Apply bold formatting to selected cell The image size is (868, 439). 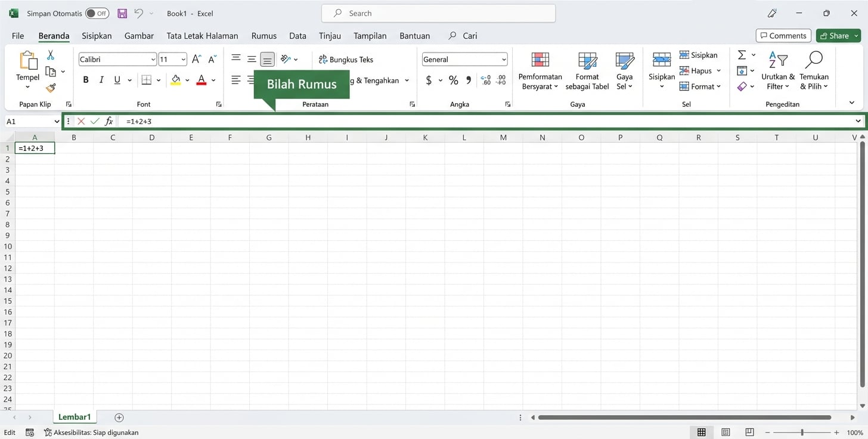coord(85,79)
